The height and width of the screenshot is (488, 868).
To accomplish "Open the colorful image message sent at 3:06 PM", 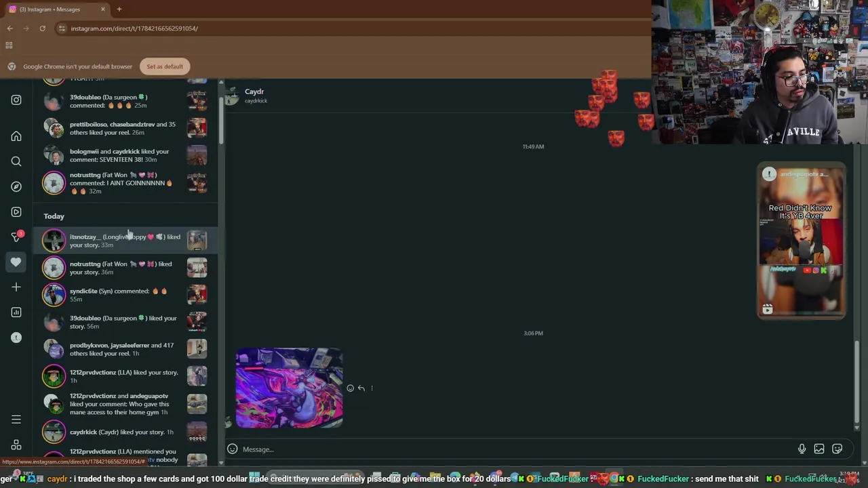I will coord(290,388).
